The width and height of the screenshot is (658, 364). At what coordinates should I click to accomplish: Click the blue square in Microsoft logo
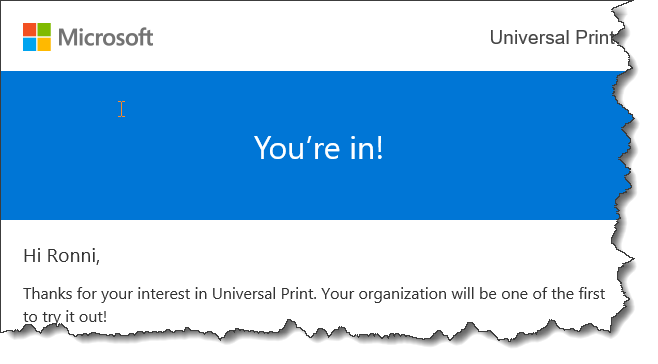point(29,44)
